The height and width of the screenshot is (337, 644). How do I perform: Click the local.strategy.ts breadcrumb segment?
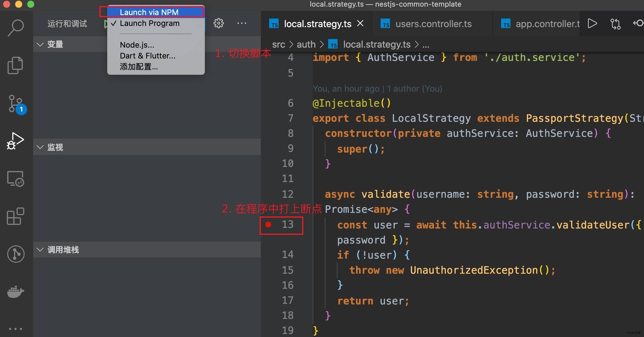pos(377,45)
